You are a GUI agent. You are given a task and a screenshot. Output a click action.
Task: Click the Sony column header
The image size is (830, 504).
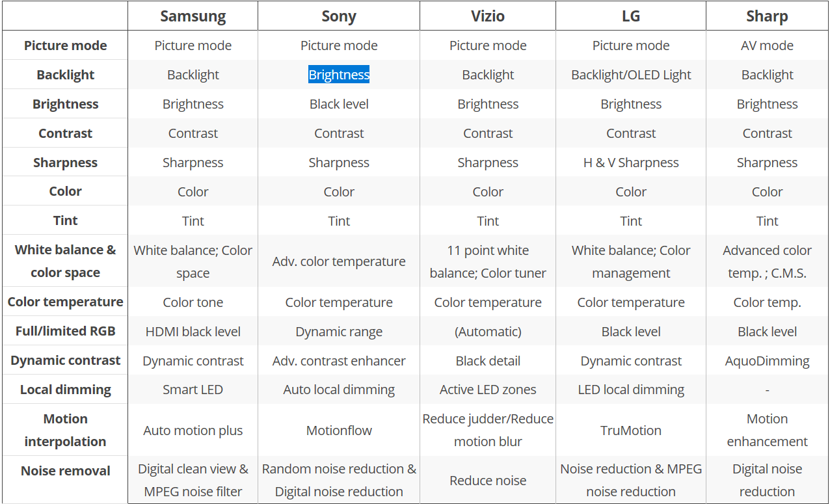pos(339,16)
